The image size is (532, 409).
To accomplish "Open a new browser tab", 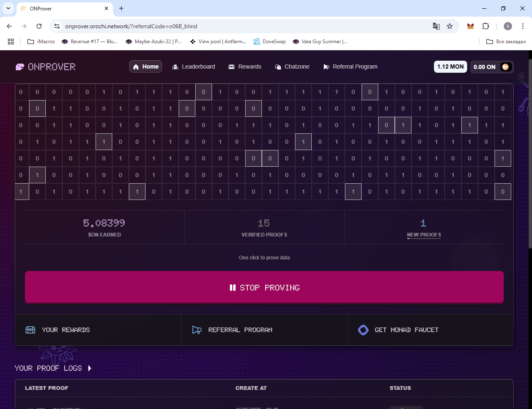I will coord(121,8).
